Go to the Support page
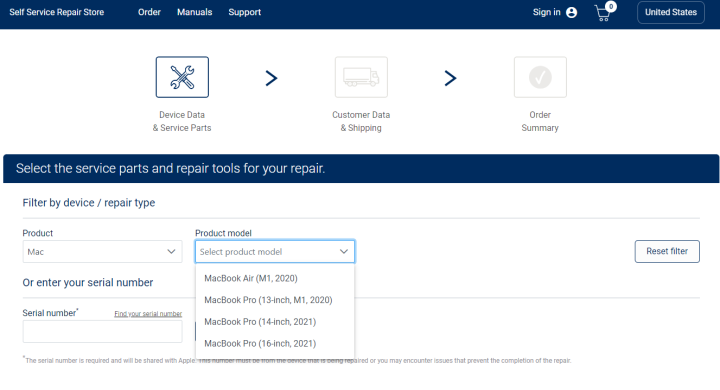Image resolution: width=720 pixels, height=390 pixels. coord(245,12)
